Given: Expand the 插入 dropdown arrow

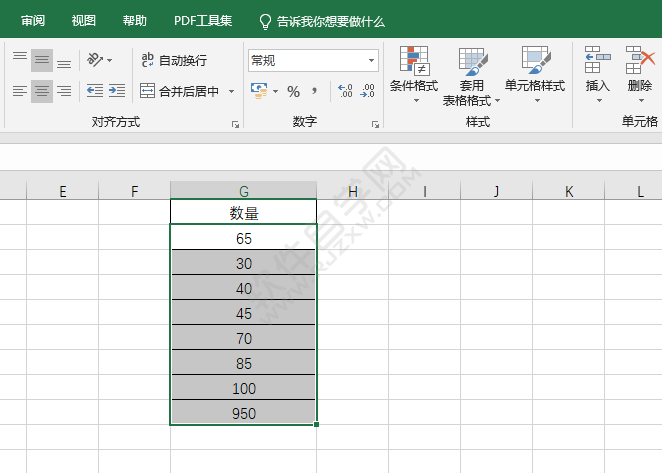Looking at the screenshot, I should pos(599,101).
